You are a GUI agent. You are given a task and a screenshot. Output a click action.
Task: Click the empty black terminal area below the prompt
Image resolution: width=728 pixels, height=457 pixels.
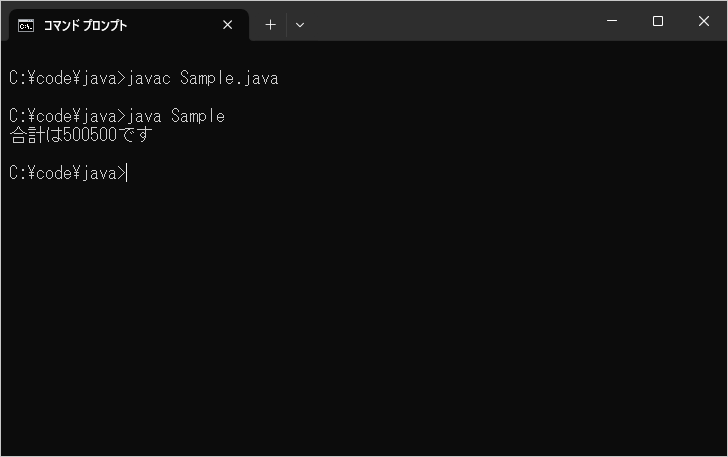click(364, 316)
